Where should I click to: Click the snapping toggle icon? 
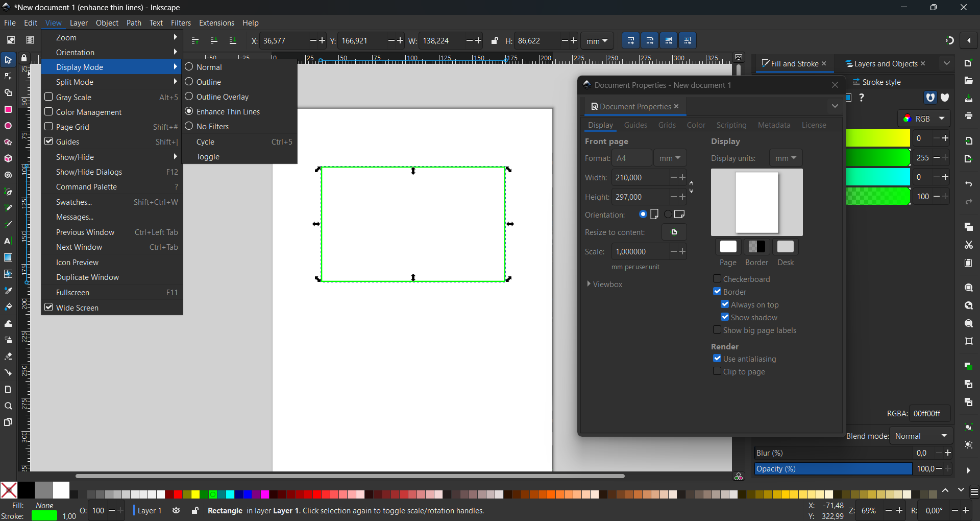pyautogui.click(x=950, y=41)
